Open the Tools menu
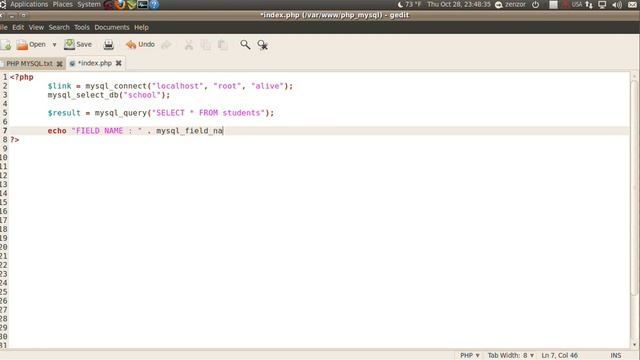 (x=82, y=27)
